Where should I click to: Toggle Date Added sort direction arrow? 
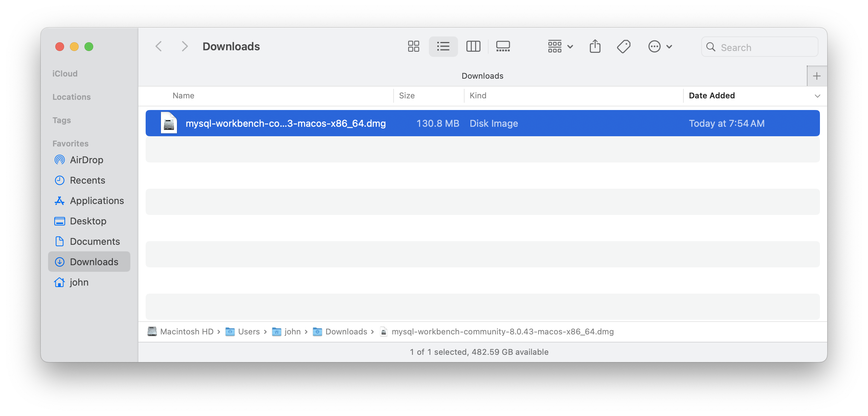[x=817, y=96]
